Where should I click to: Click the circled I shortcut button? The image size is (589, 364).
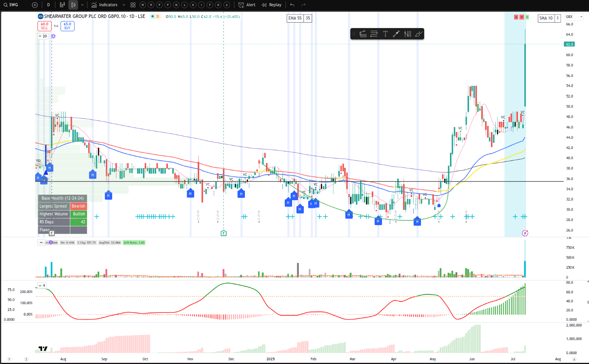click(202, 5)
